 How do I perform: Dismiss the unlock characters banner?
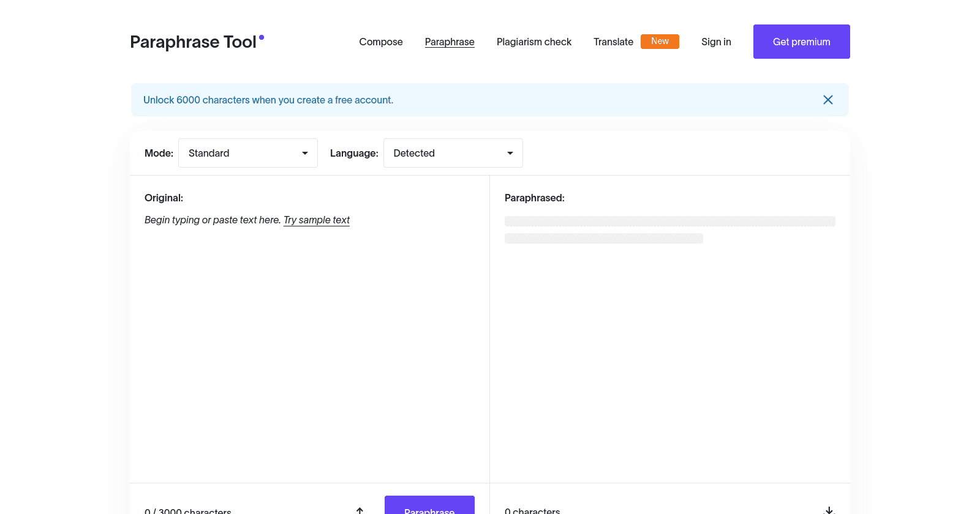(x=828, y=100)
